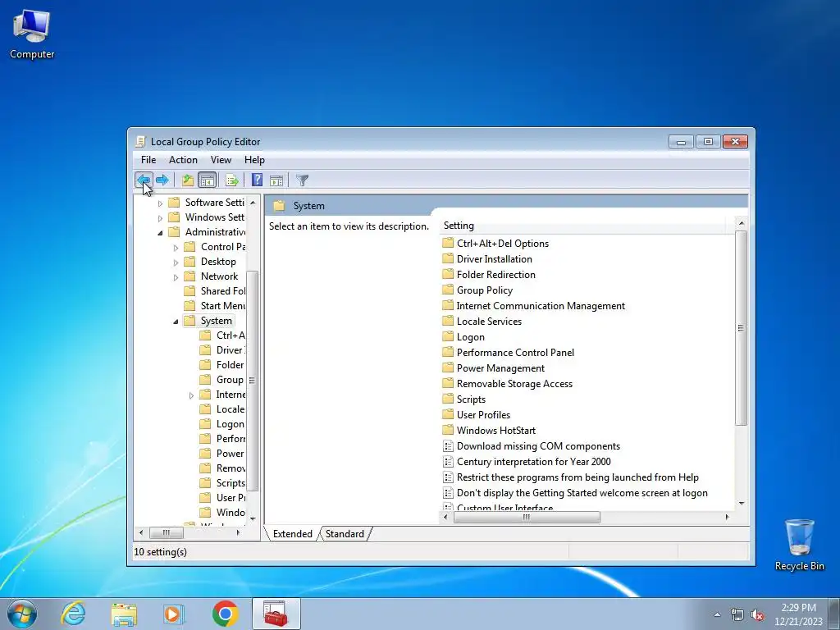Click the muted volume tray icon
840x630 pixels.
(x=757, y=614)
